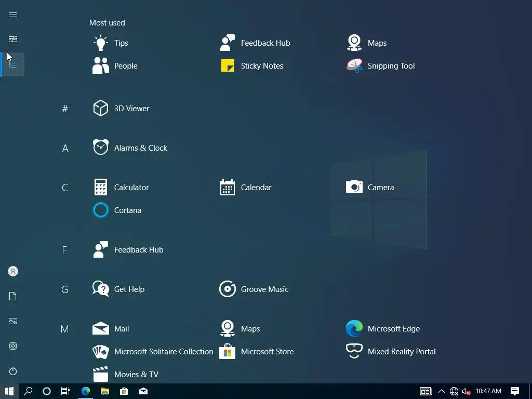Open the Mail app in the list
Screen dimensions: 532x399
tap(111, 328)
